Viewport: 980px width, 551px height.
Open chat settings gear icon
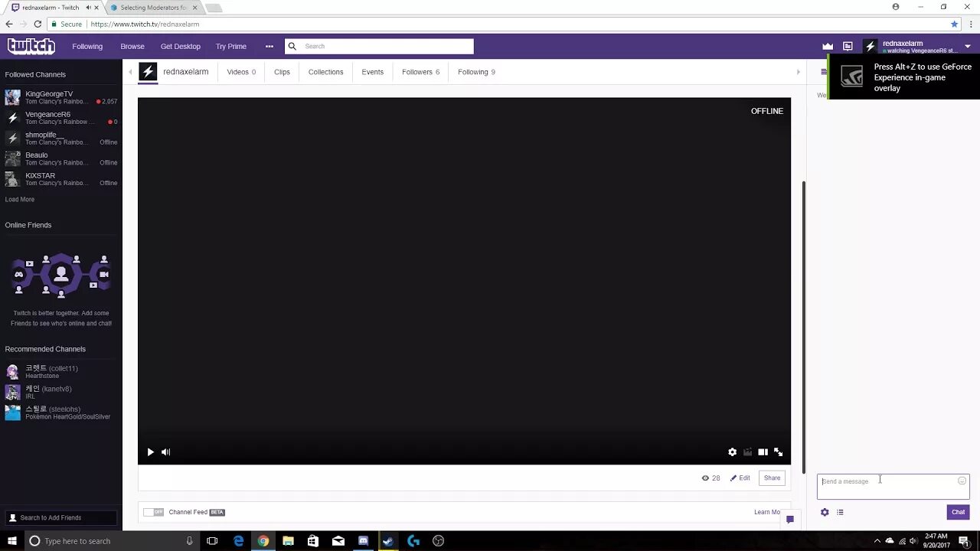[825, 512]
